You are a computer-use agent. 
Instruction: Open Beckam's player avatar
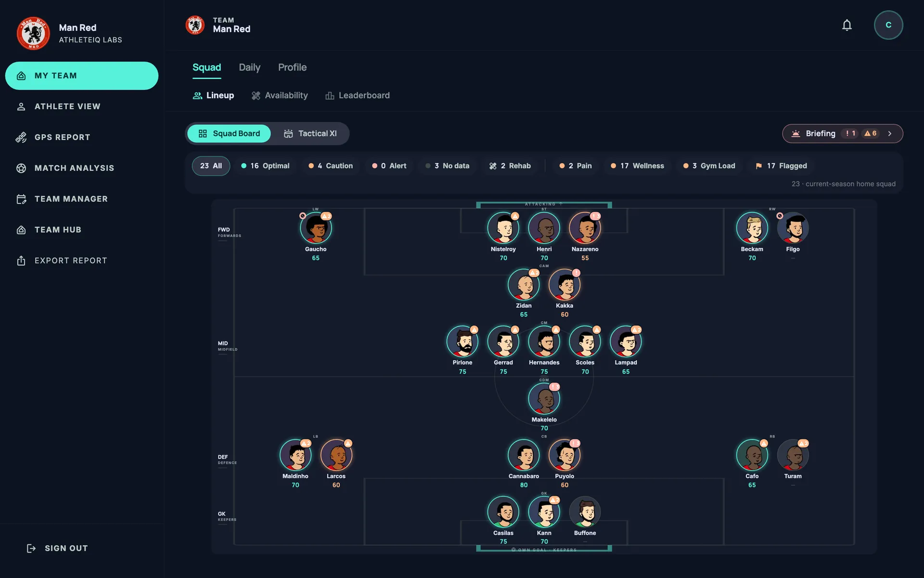pyautogui.click(x=752, y=228)
